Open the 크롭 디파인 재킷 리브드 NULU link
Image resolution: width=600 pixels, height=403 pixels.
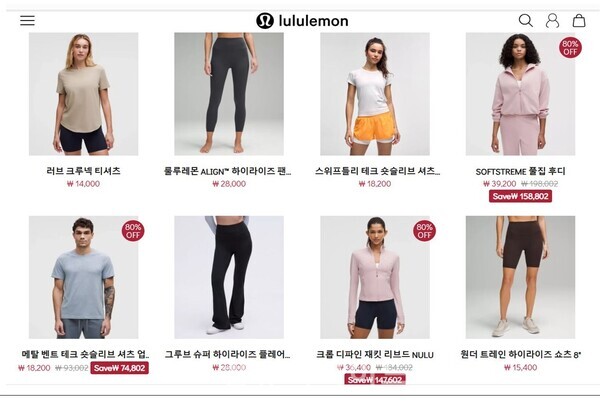click(x=375, y=354)
